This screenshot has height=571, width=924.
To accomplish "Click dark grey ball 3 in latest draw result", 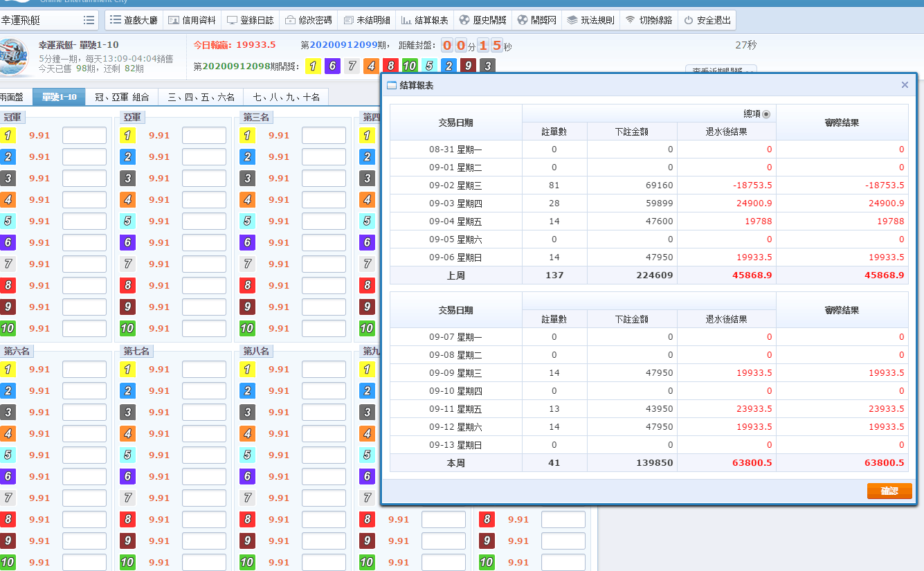I will [487, 66].
